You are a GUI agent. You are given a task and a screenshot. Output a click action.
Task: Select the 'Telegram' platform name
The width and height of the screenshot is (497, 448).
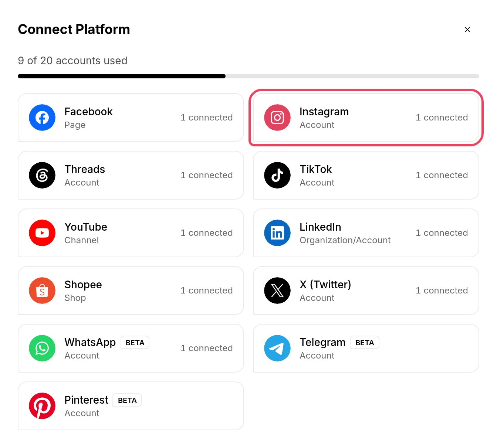point(322,342)
